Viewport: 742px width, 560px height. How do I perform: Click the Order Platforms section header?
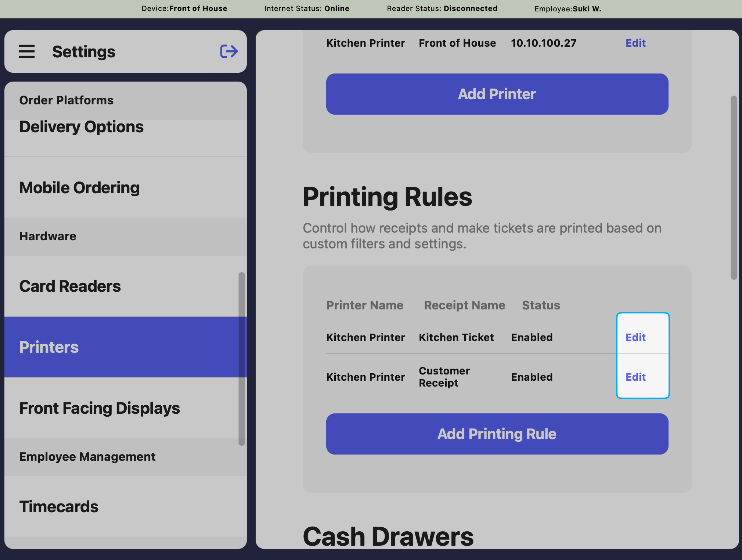[66, 100]
